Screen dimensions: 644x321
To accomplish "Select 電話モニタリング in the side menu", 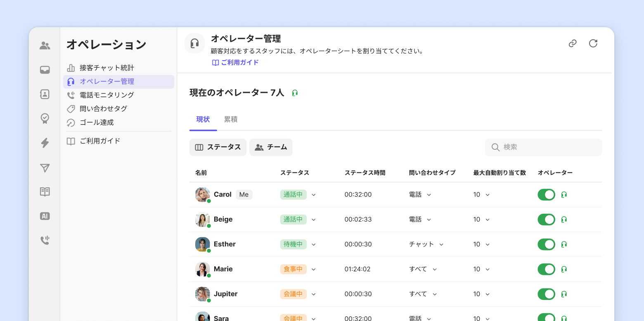I will pyautogui.click(x=107, y=95).
